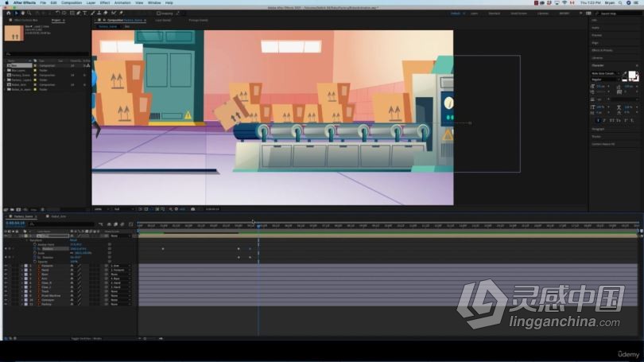This screenshot has width=644, height=362.
Task: Select the Selection arrow tool
Action: click(x=17, y=14)
